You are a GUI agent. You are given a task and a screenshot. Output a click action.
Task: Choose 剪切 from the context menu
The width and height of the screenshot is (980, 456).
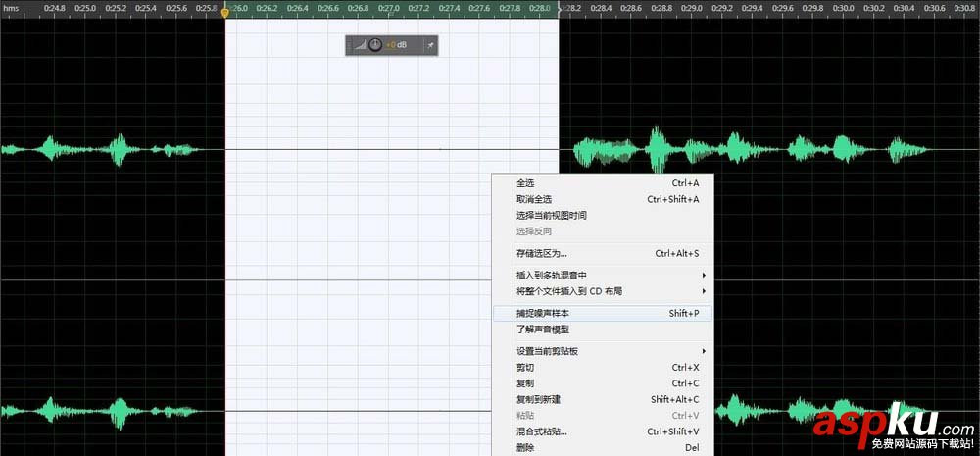(603, 368)
